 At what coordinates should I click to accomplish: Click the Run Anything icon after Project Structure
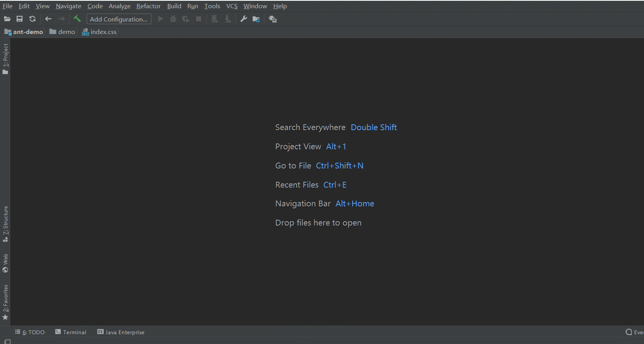point(273,19)
